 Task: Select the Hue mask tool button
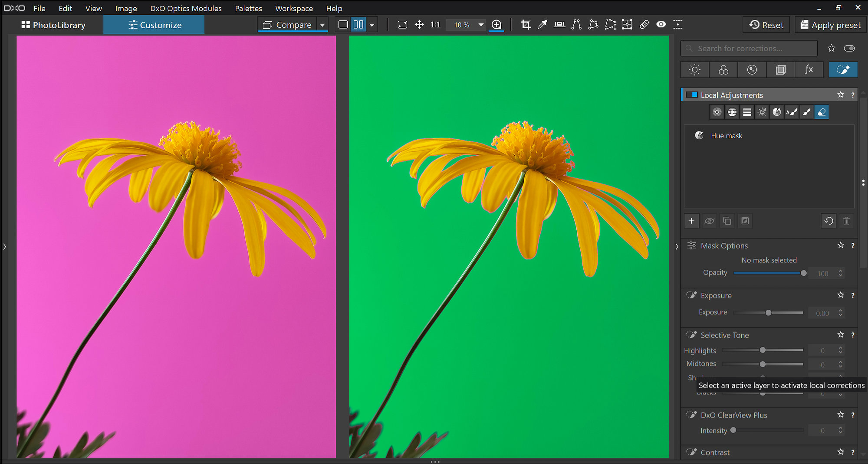tap(777, 112)
